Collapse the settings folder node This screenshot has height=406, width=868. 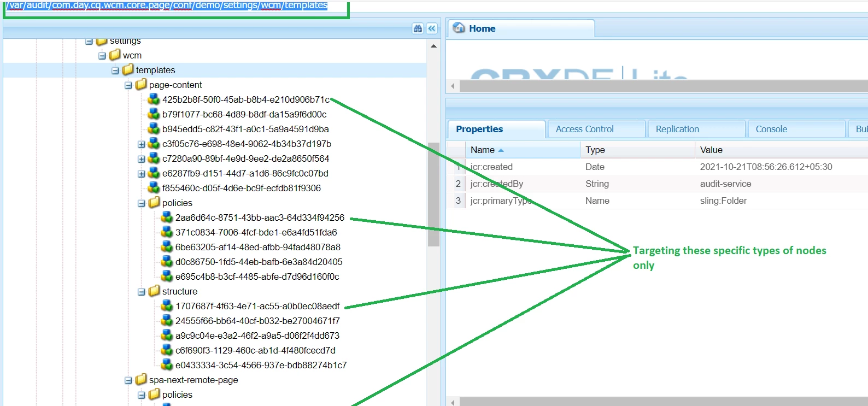[89, 41]
